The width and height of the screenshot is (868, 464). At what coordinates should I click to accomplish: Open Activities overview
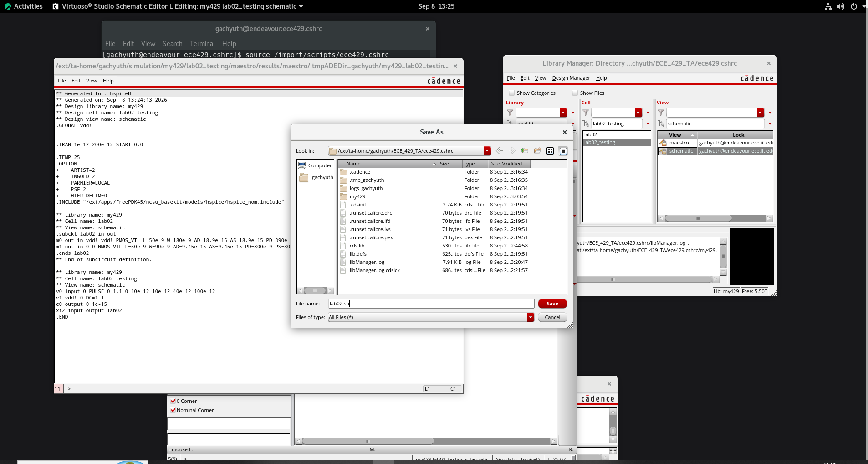click(x=24, y=6)
